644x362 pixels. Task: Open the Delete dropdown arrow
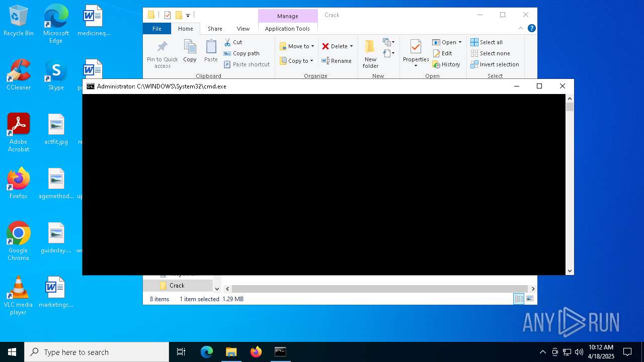[x=351, y=46]
